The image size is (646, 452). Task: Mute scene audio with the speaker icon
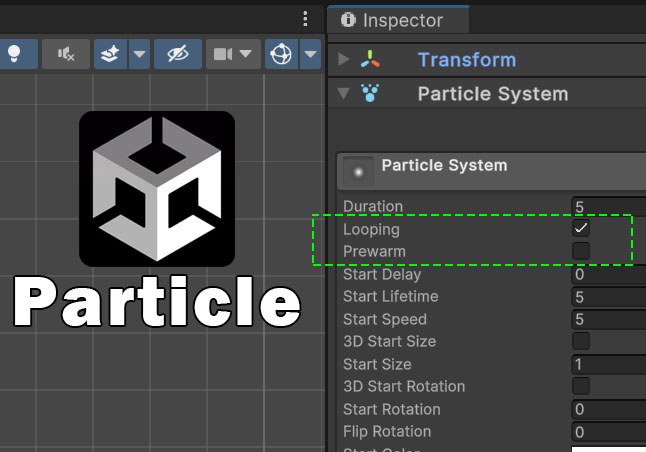[x=66, y=54]
